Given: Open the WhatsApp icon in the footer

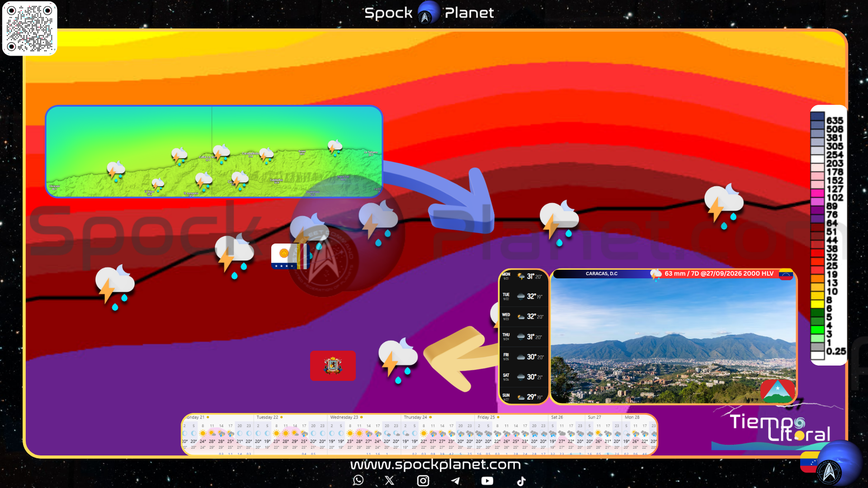Looking at the screenshot, I should 359,480.
